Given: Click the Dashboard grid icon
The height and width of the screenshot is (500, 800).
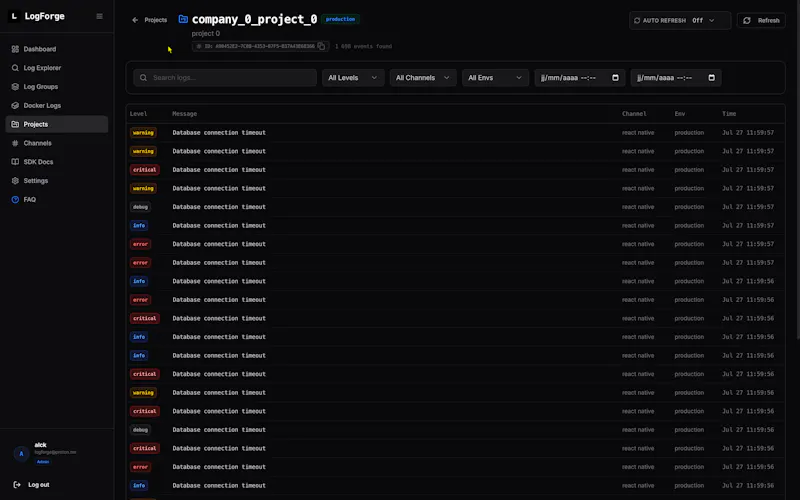Looking at the screenshot, I should pyautogui.click(x=15, y=49).
